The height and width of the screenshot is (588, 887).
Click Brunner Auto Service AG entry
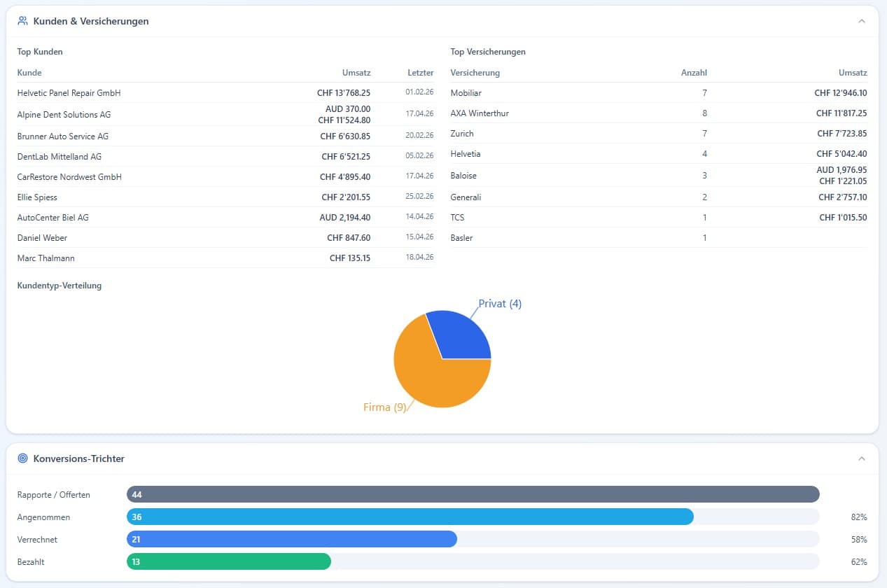[x=63, y=136]
